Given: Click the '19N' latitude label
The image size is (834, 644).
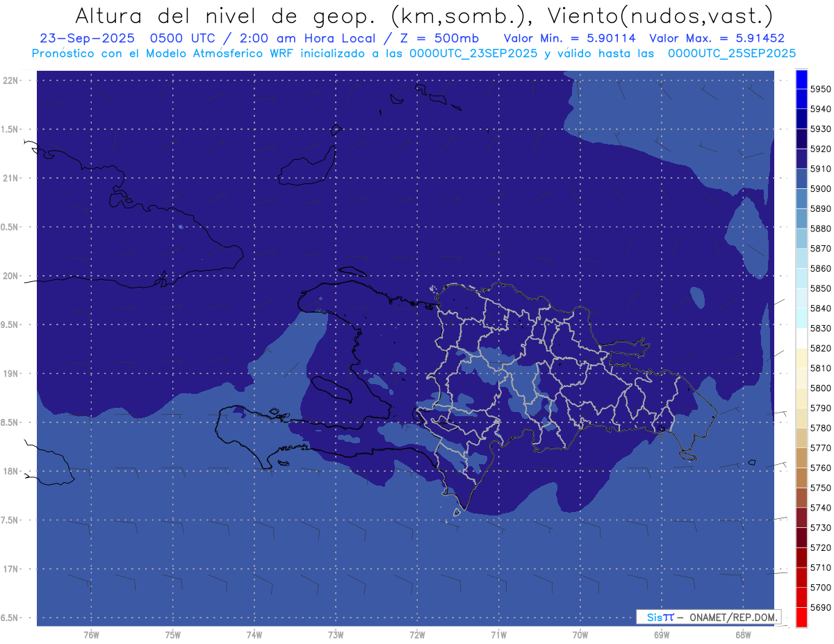Looking at the screenshot, I should pos(10,373).
